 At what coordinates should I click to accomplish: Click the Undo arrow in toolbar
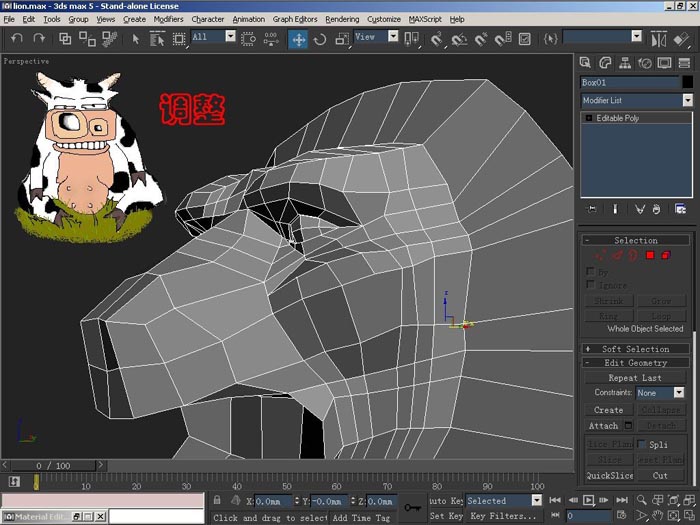pos(17,38)
